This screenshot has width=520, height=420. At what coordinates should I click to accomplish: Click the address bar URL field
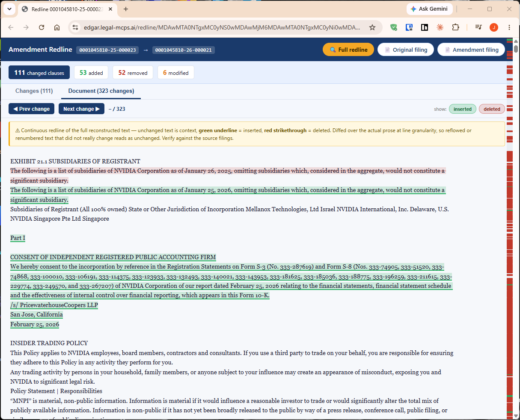(222, 27)
